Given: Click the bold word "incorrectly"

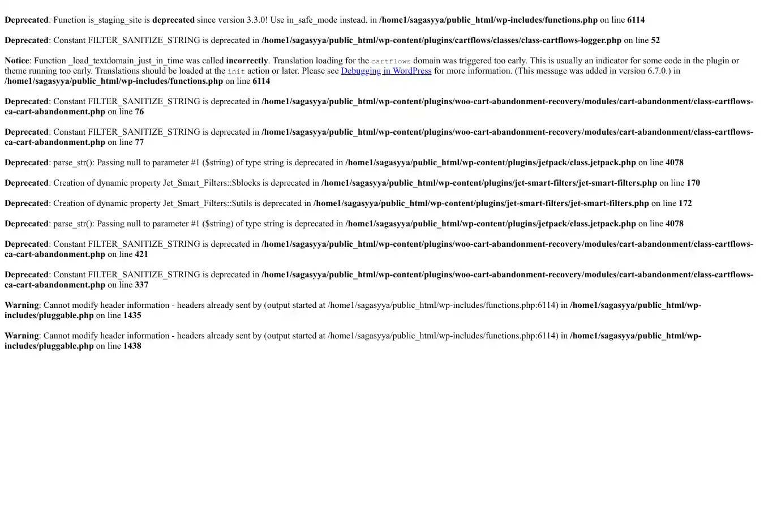Looking at the screenshot, I should pos(247,61).
